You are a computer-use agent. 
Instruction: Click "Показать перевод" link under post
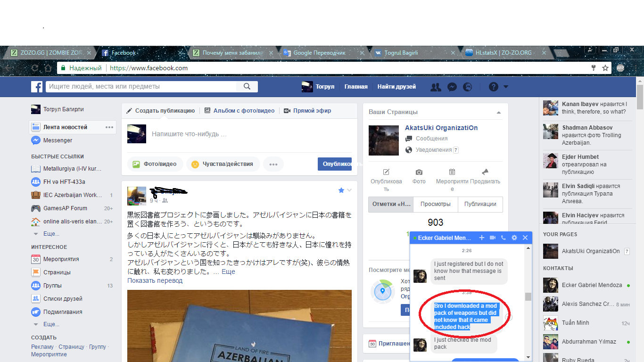(155, 280)
